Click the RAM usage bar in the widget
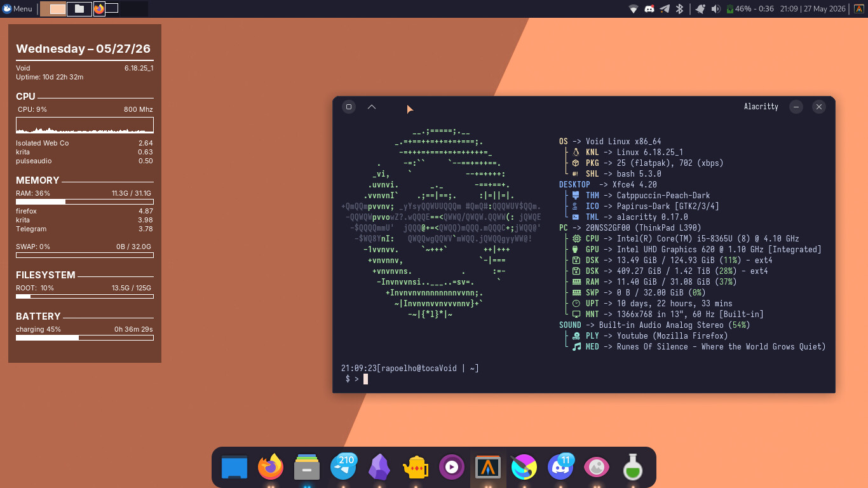Viewport: 868px width, 488px height. point(85,202)
